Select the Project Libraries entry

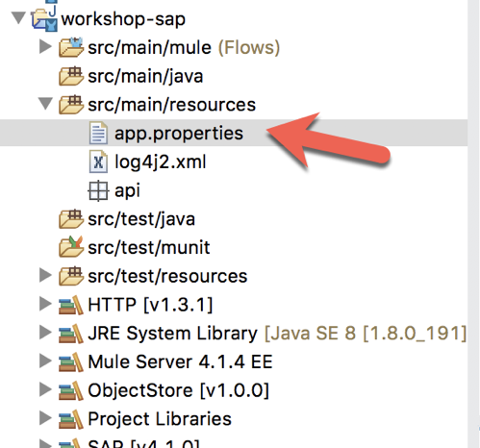coord(160,419)
